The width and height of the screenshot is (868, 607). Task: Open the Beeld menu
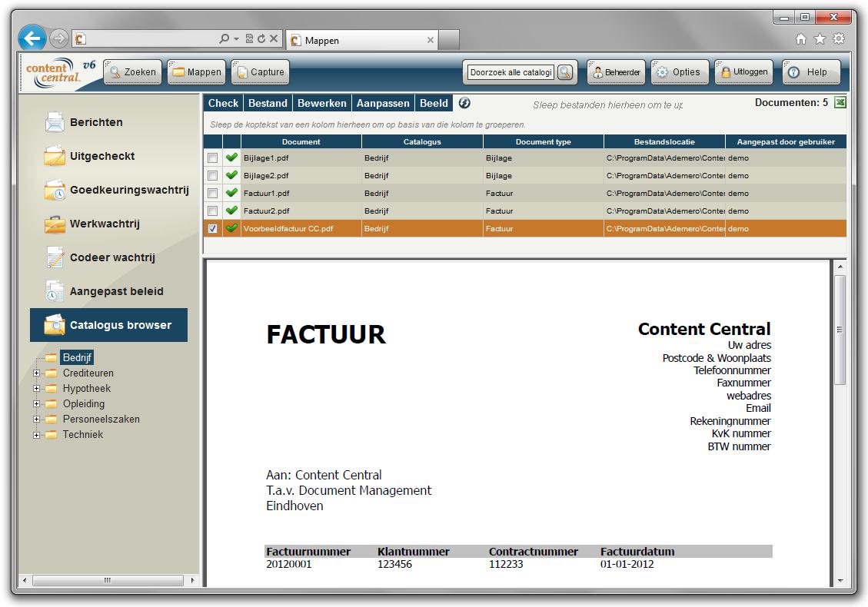point(434,104)
